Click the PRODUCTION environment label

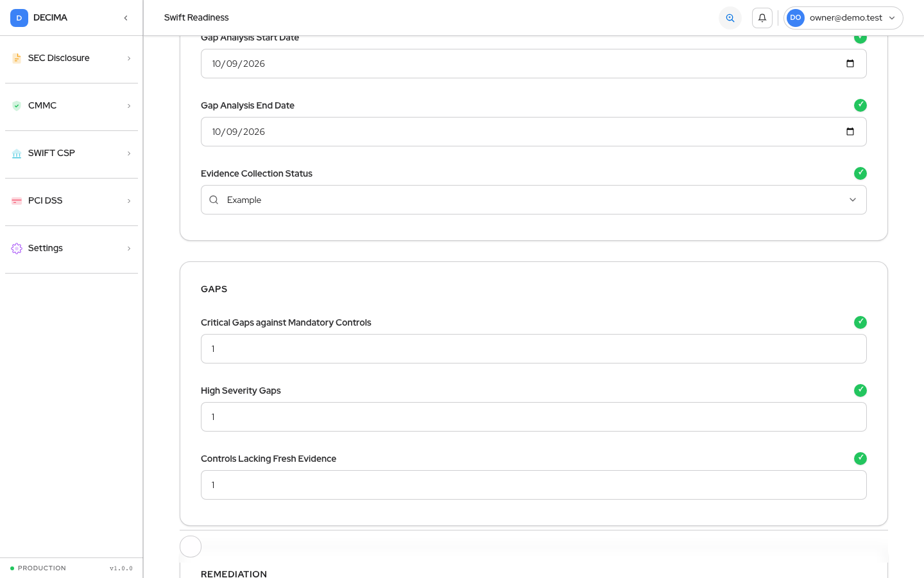tap(42, 568)
